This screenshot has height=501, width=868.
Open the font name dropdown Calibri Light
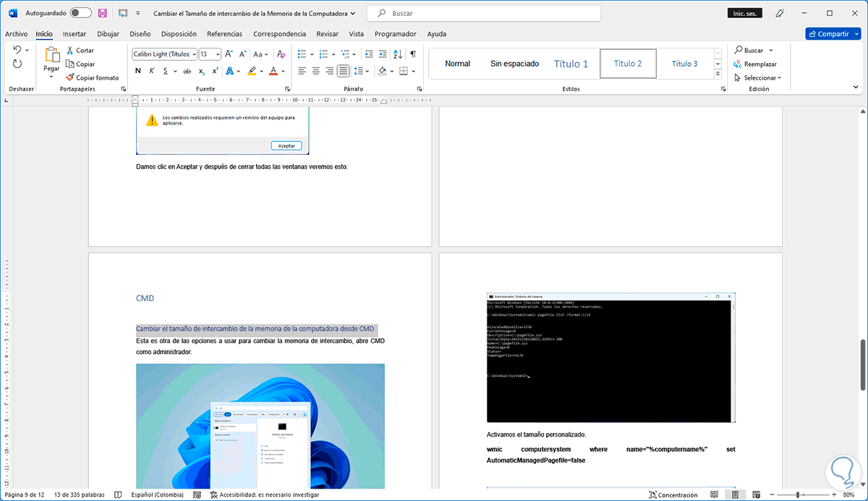(x=194, y=54)
